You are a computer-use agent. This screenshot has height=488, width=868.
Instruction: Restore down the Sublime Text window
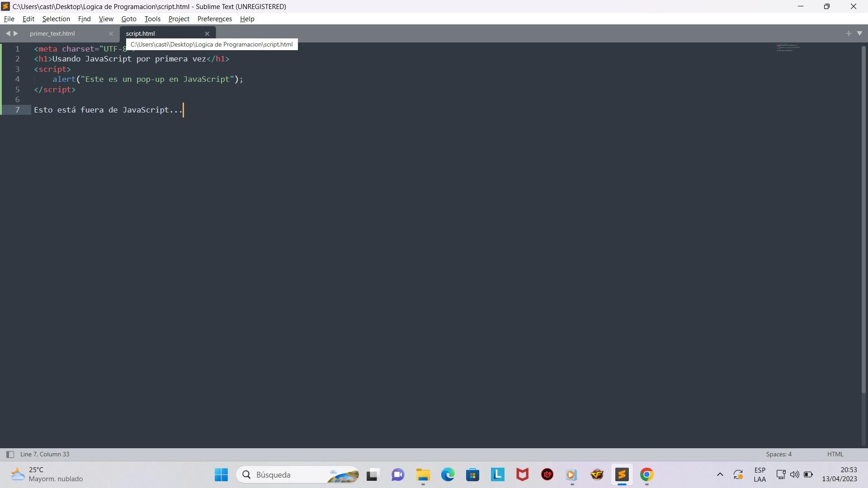827,6
